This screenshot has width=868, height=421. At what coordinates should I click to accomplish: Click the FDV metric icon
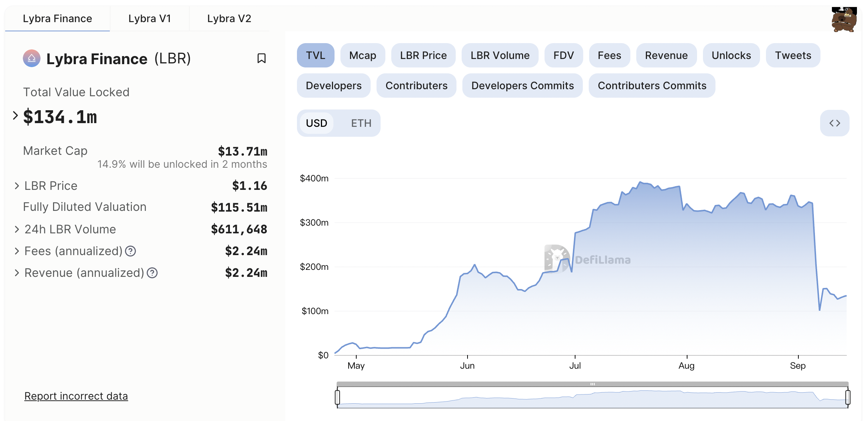564,55
